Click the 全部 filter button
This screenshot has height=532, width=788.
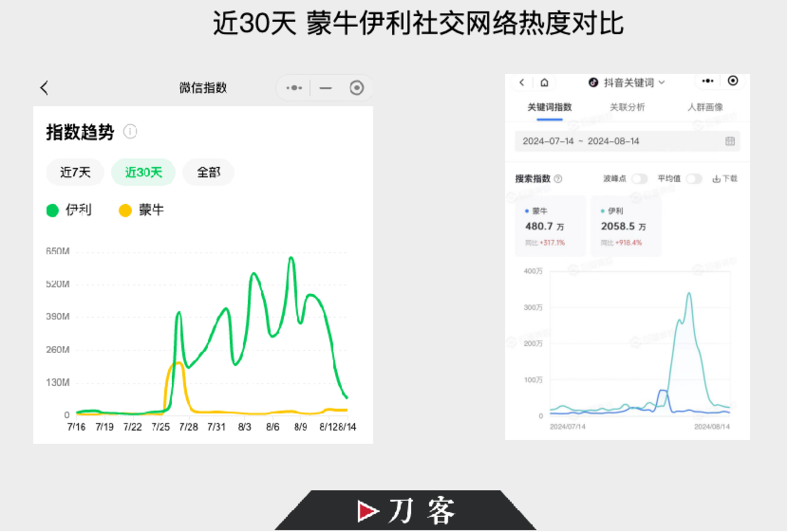[x=208, y=172]
